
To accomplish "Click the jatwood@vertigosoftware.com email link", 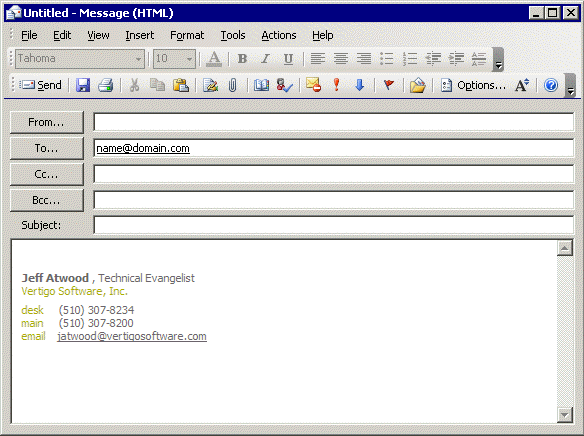I will (132, 336).
